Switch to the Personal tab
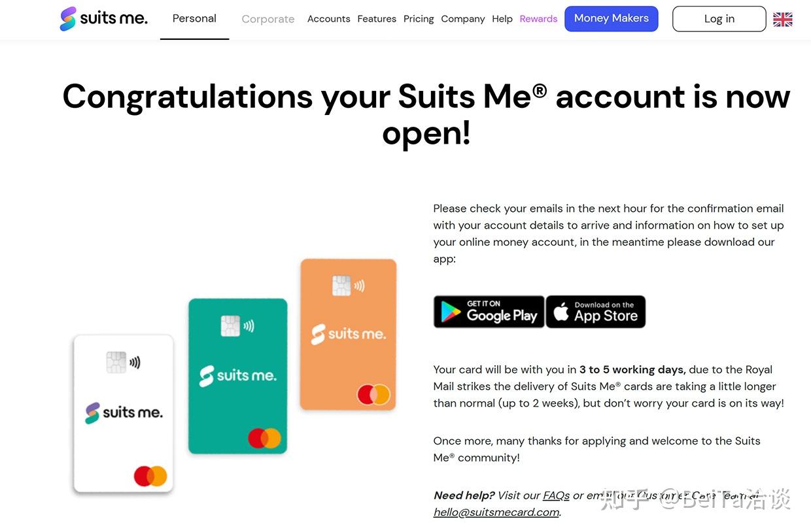 (194, 19)
